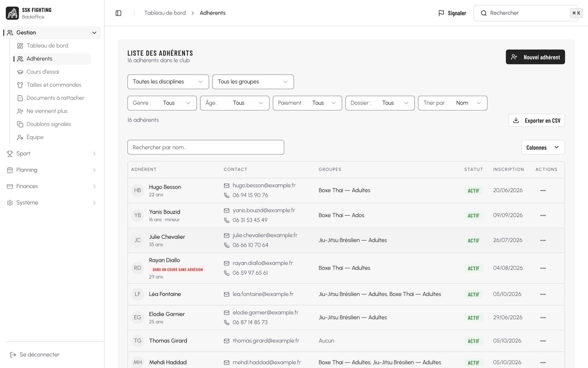
Task: Open the Colonnes dropdown
Action: [543, 148]
